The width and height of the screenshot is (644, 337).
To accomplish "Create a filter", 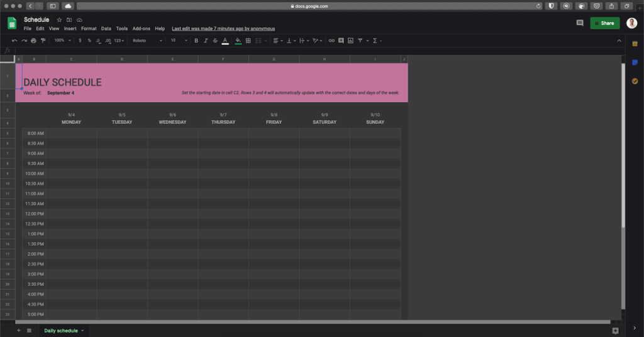I will (x=360, y=41).
